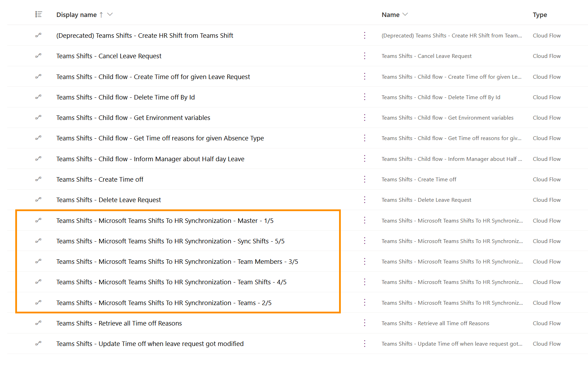This screenshot has width=588, height=381.
Task: Open more options for Delete Leave Request
Action: click(364, 200)
